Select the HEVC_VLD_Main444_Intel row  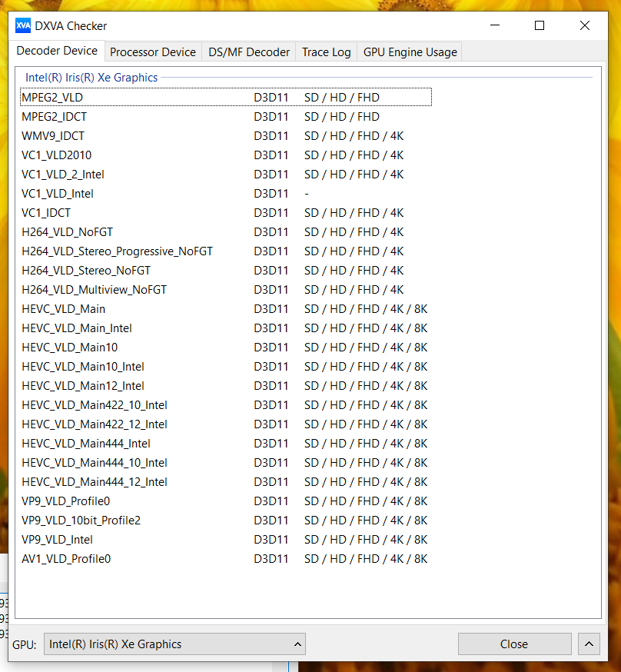coord(226,444)
